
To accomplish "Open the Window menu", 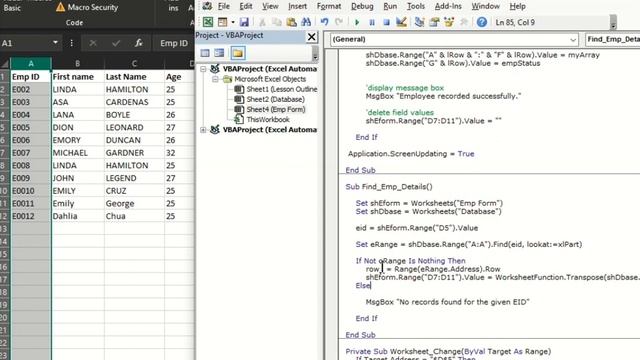I will tap(485, 6).
